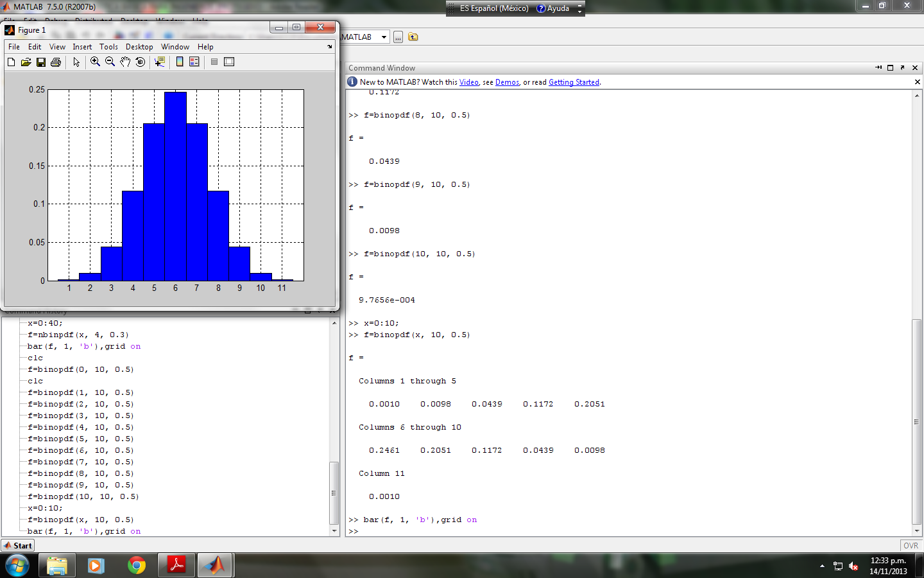Enable the Pan hand tool
This screenshot has width=924, height=578.
(x=125, y=62)
